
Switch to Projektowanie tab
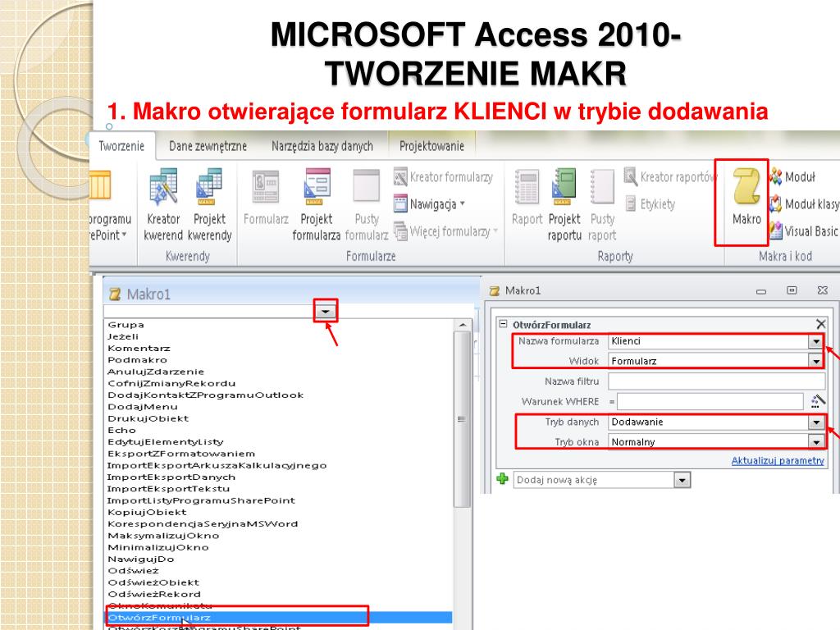[431, 146]
